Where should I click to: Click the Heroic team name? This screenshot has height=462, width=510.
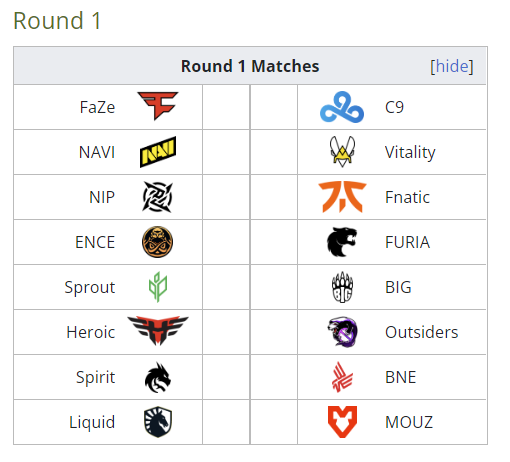coord(91,332)
